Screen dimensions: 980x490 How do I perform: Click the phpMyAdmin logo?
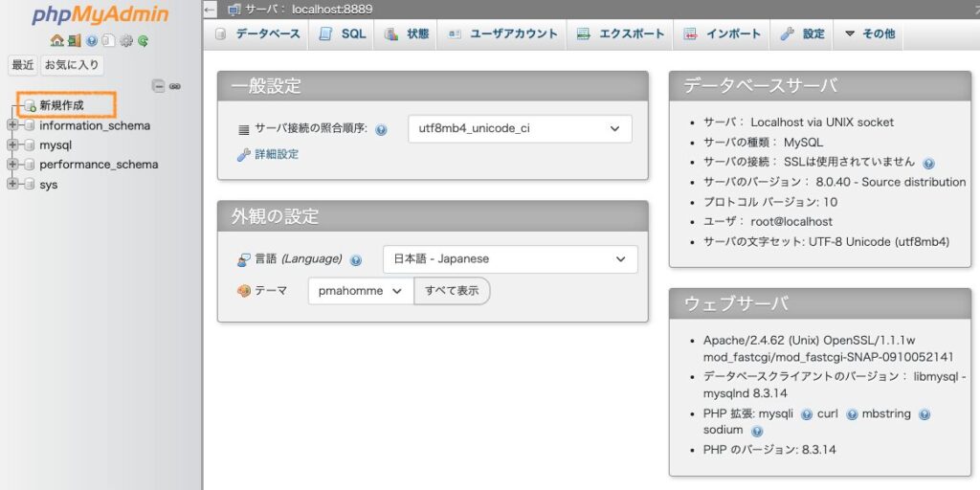100,14
